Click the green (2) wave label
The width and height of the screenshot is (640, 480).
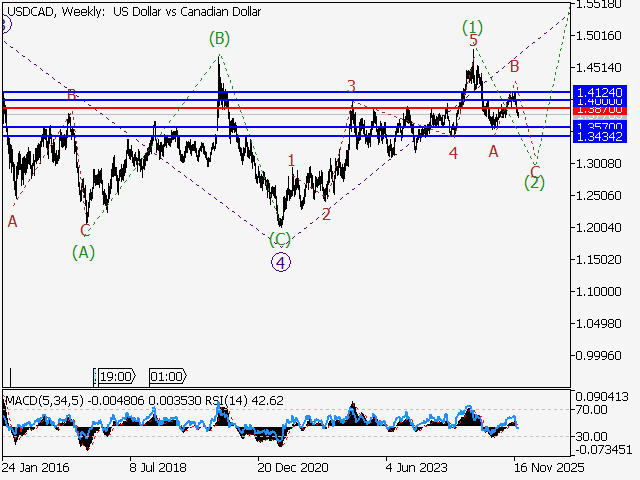(535, 182)
